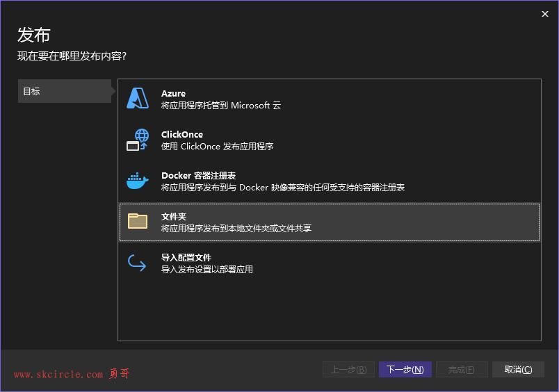Screen dimensions: 559x392
Task: Click description 将应用程序托管到 Microsoft 云
Action: pyautogui.click(x=220, y=106)
